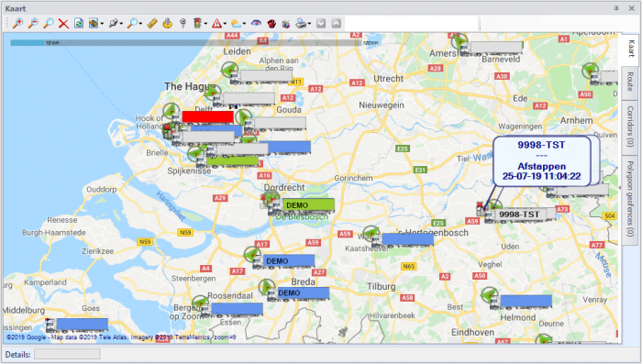Viewport: 642px width, 364px height.
Task: Click the toolbar grip handle
Action: point(6,23)
